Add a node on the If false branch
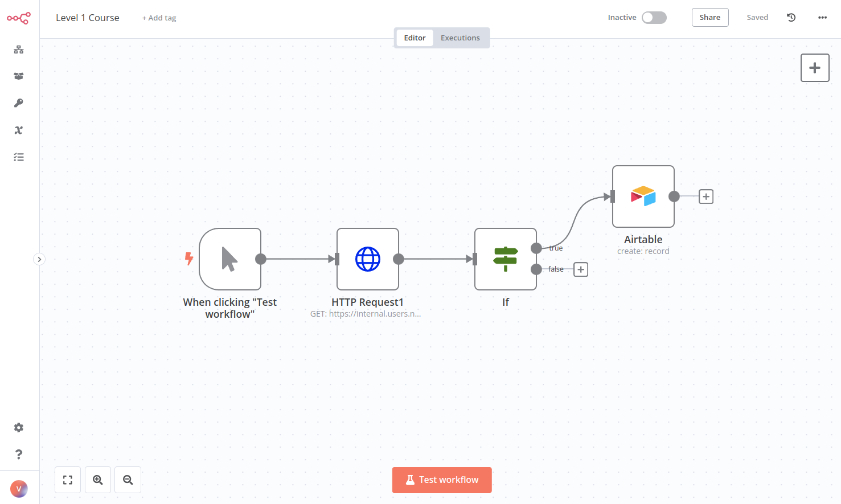This screenshot has width=841, height=504. coord(580,269)
